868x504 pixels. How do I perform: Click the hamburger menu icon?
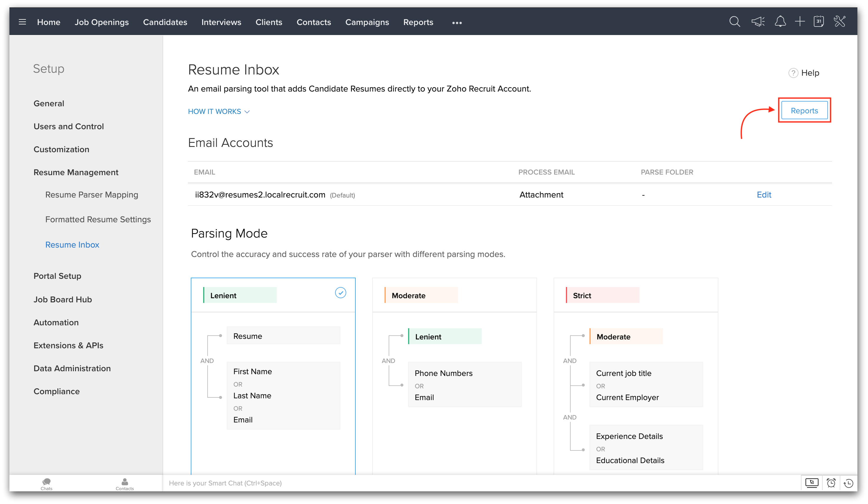pyautogui.click(x=22, y=22)
